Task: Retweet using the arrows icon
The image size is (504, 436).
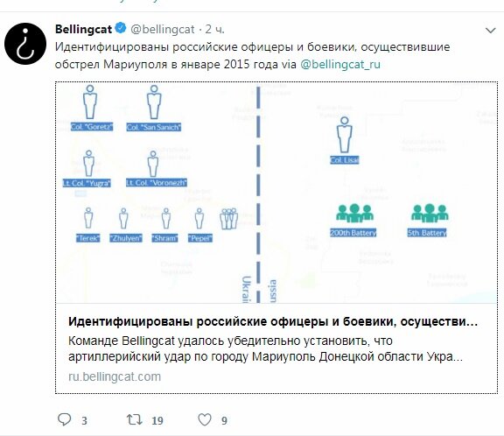Action: [x=135, y=419]
